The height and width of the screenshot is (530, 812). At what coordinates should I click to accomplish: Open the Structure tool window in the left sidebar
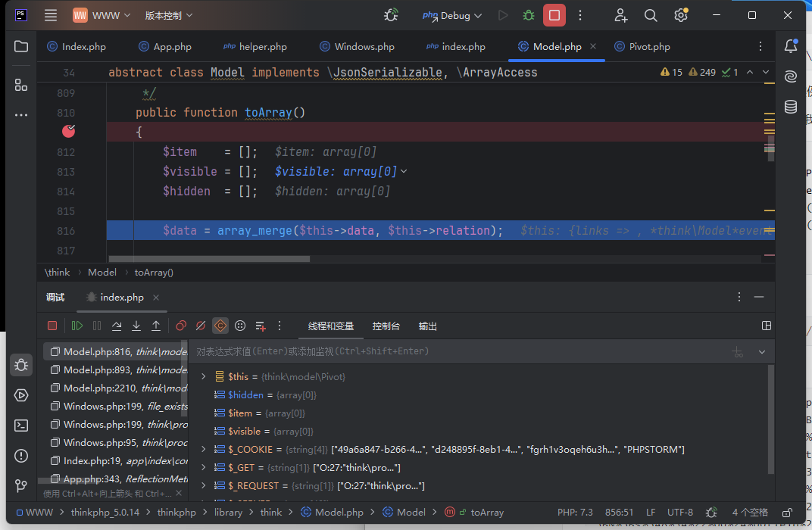click(21, 85)
